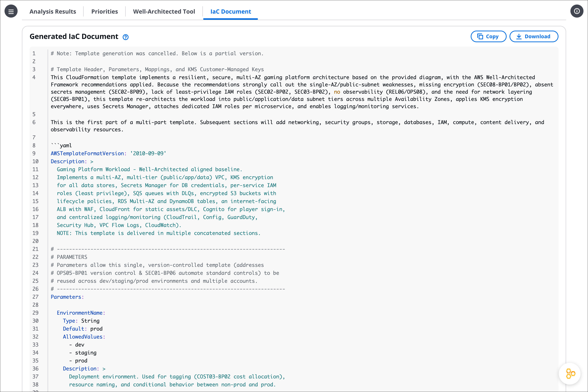Click the 'Generated IaC Document' heading

click(74, 36)
